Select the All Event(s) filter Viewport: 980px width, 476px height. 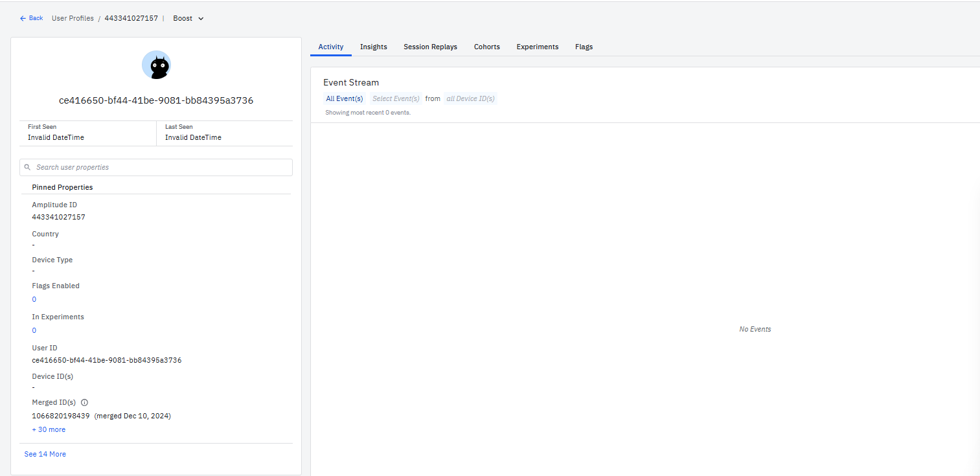(x=345, y=98)
